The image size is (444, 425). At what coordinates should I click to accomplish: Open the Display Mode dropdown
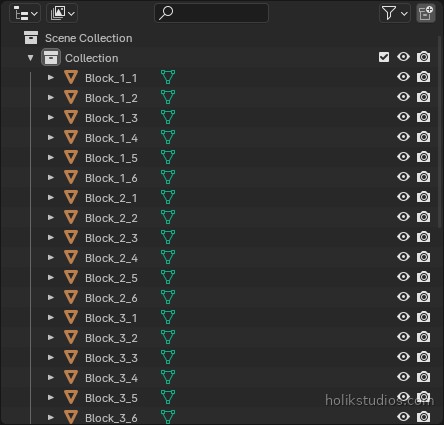[x=62, y=13]
